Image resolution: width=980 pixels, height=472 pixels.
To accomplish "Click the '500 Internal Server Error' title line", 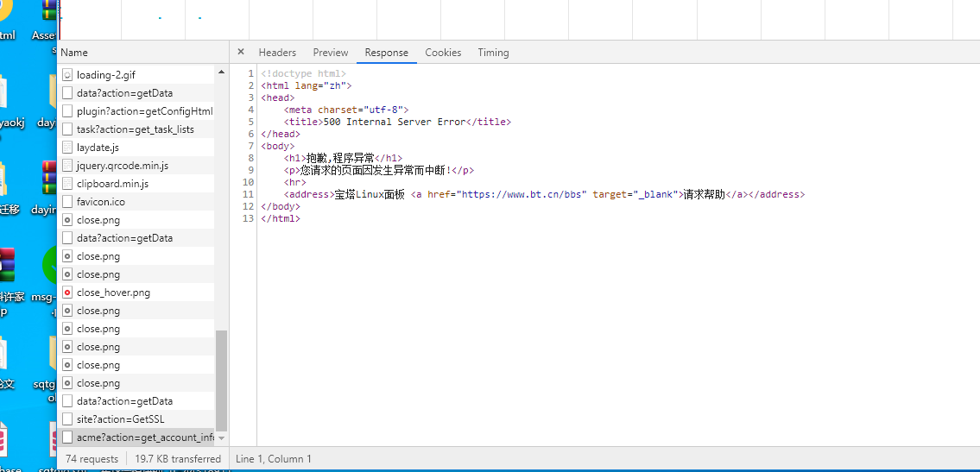I will tap(397, 122).
